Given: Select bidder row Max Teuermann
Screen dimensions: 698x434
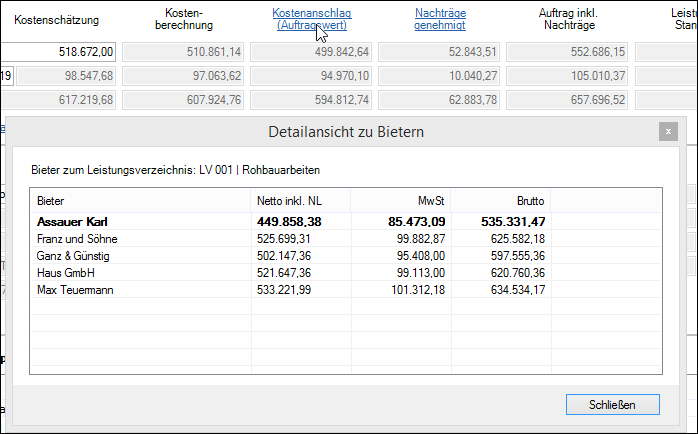Looking at the screenshot, I should (345, 290).
